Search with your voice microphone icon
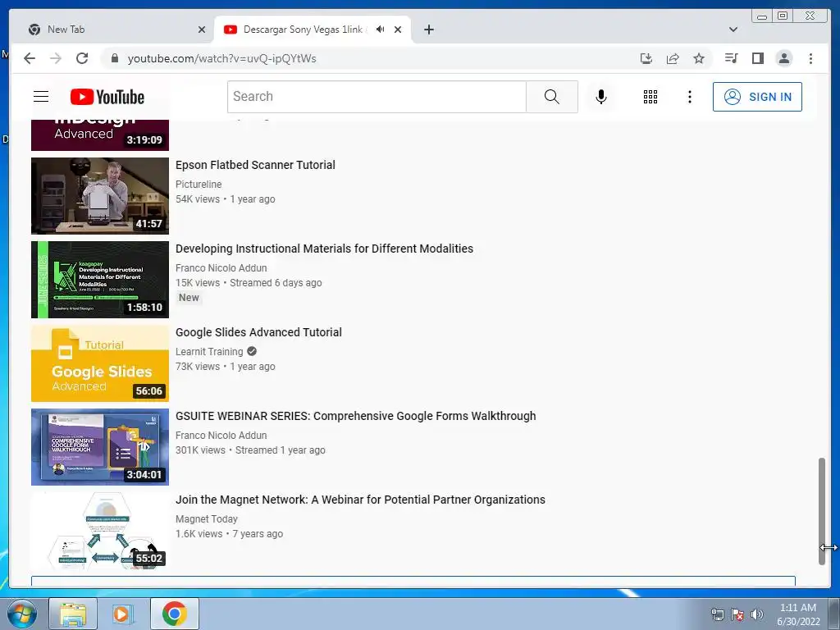Viewport: 840px width, 630px height. tap(601, 97)
